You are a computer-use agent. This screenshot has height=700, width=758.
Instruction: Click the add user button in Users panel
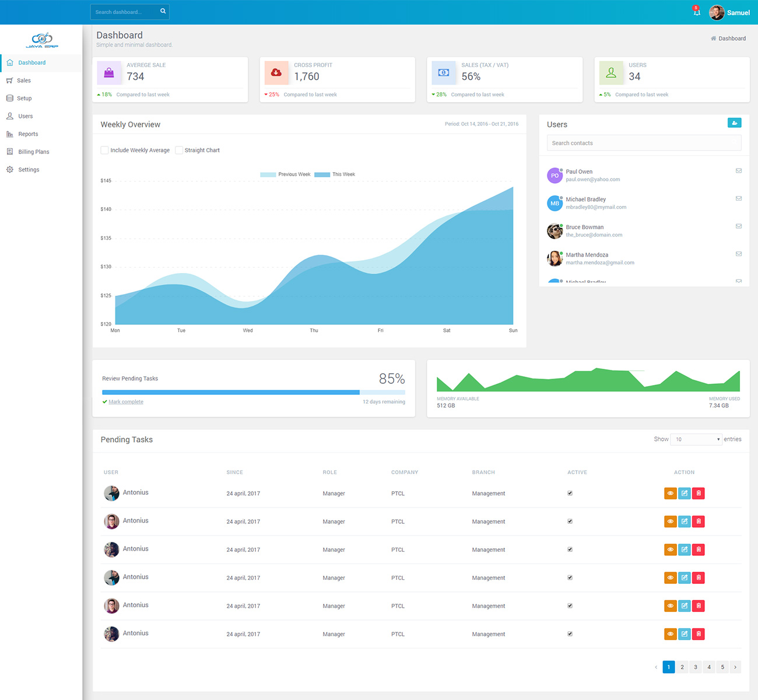click(x=734, y=123)
